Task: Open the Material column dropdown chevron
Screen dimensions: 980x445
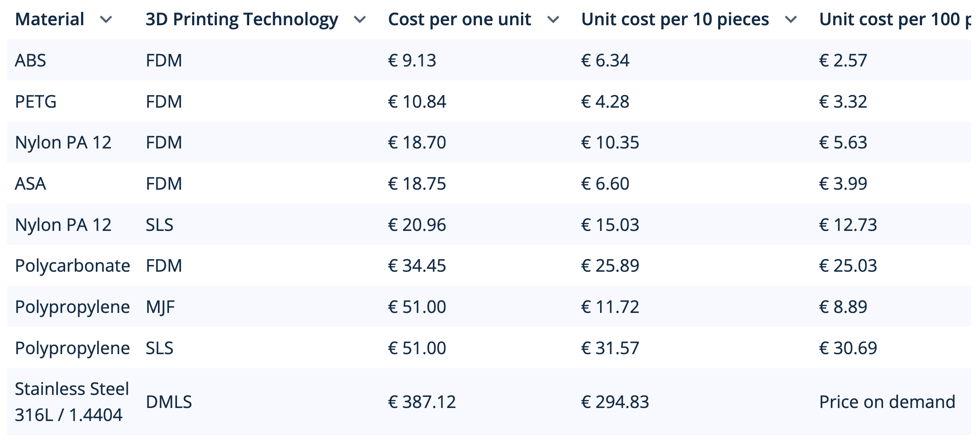Action: pyautogui.click(x=106, y=20)
